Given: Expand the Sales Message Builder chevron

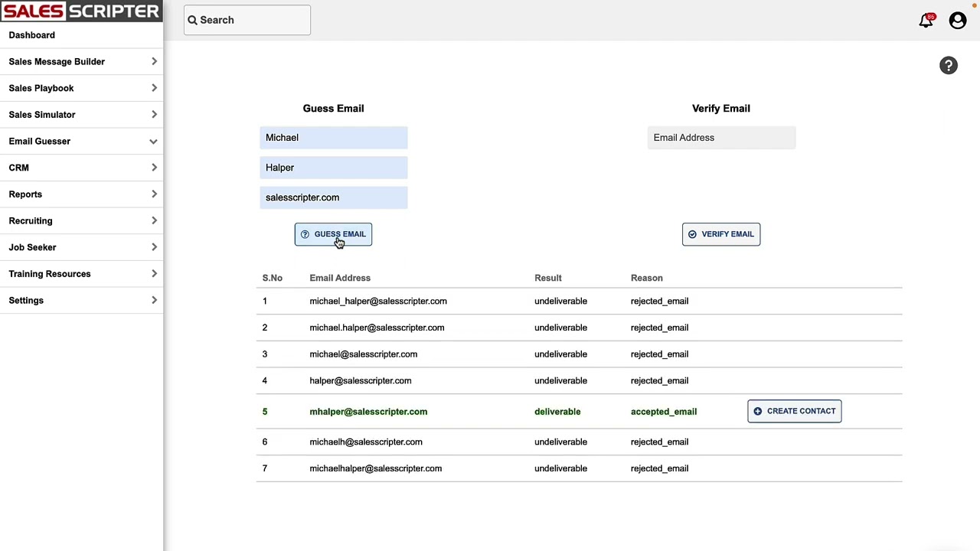Looking at the screenshot, I should coord(154,61).
